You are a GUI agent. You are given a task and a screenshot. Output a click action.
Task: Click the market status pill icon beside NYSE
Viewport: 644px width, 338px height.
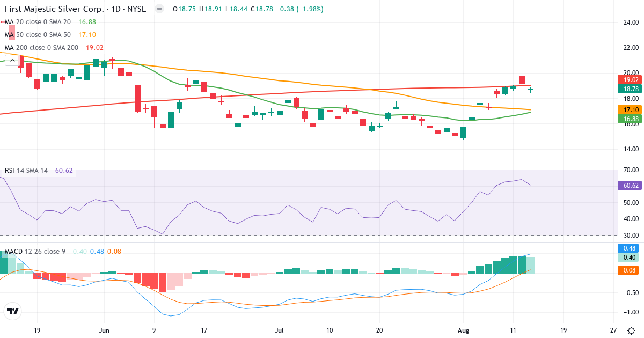pyautogui.click(x=159, y=9)
